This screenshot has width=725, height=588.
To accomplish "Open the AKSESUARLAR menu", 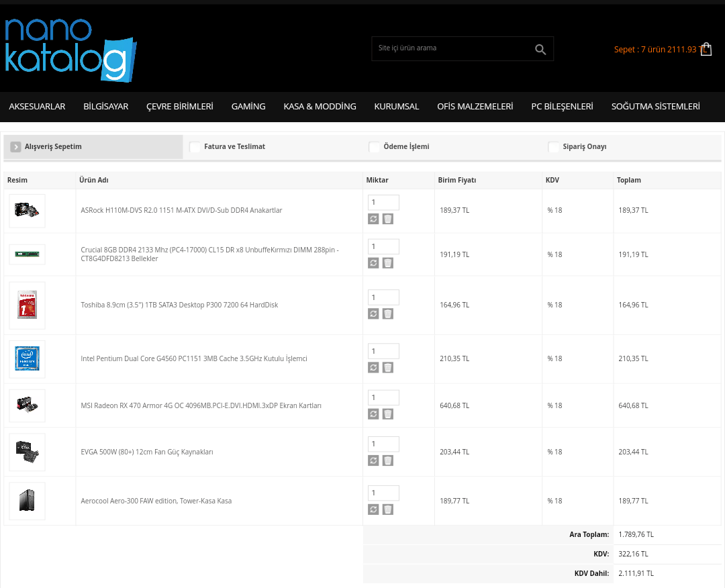I will point(37,106).
